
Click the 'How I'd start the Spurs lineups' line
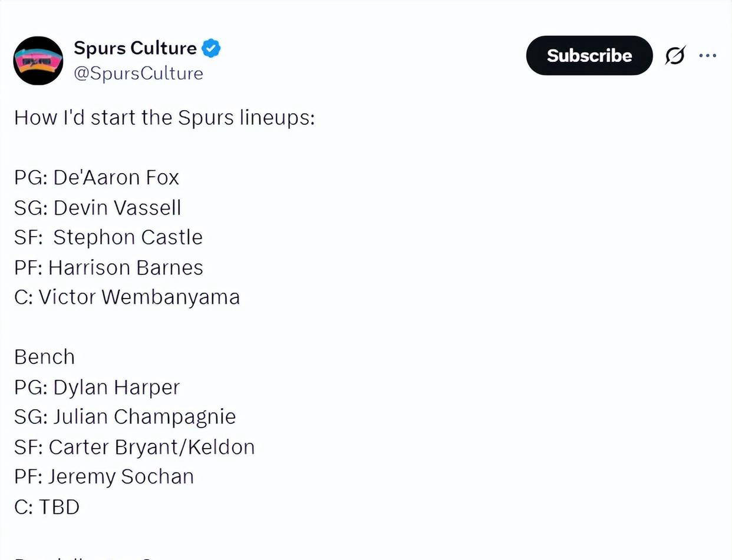point(164,118)
